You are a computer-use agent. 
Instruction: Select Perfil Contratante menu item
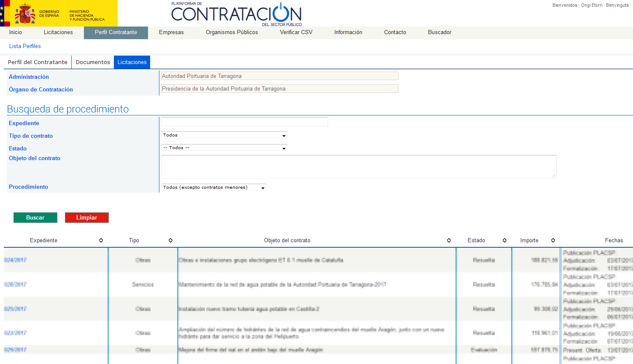(116, 32)
